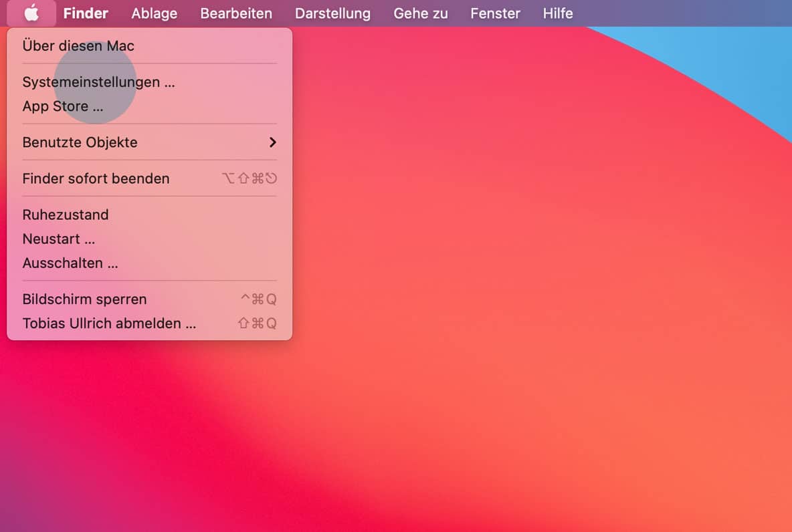Click the Apple logo menu icon
Screen dimensions: 792x532
point(31,13)
